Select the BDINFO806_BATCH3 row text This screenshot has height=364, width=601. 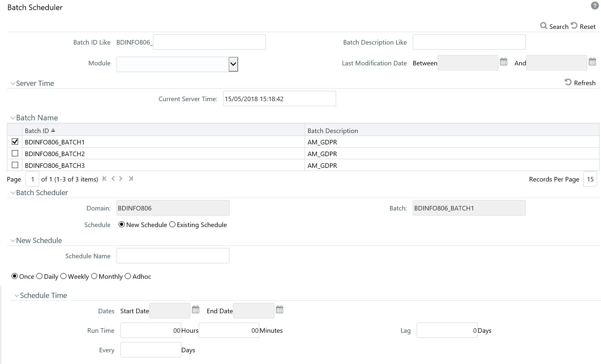pyautogui.click(x=55, y=166)
